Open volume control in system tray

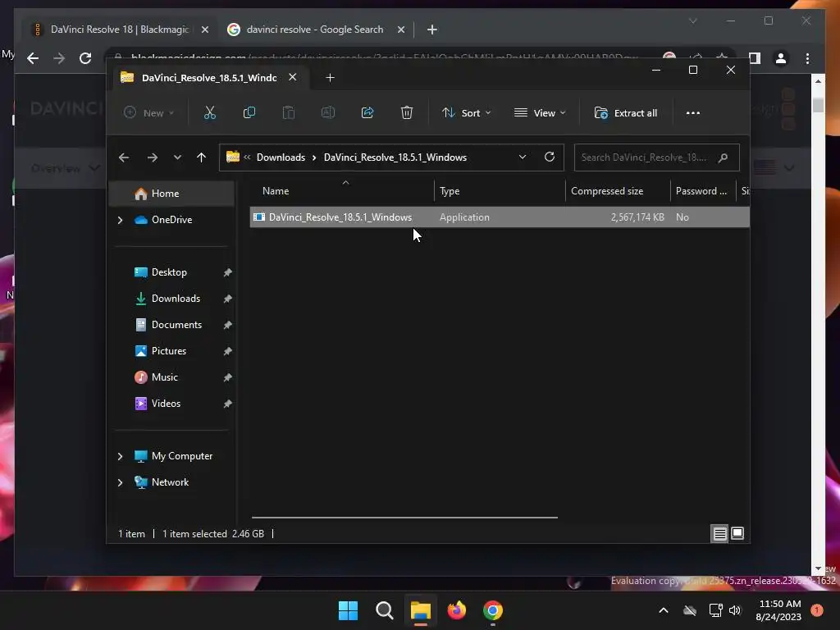point(735,610)
